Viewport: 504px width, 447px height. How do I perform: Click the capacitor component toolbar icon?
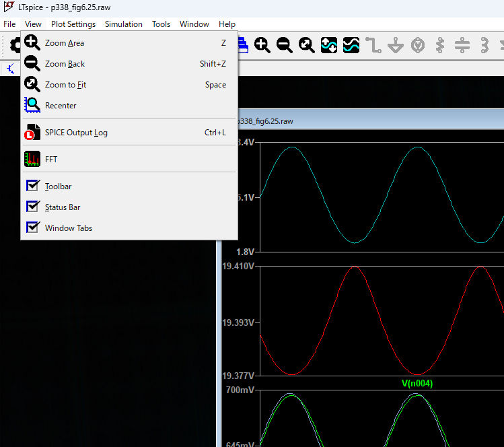coord(462,45)
